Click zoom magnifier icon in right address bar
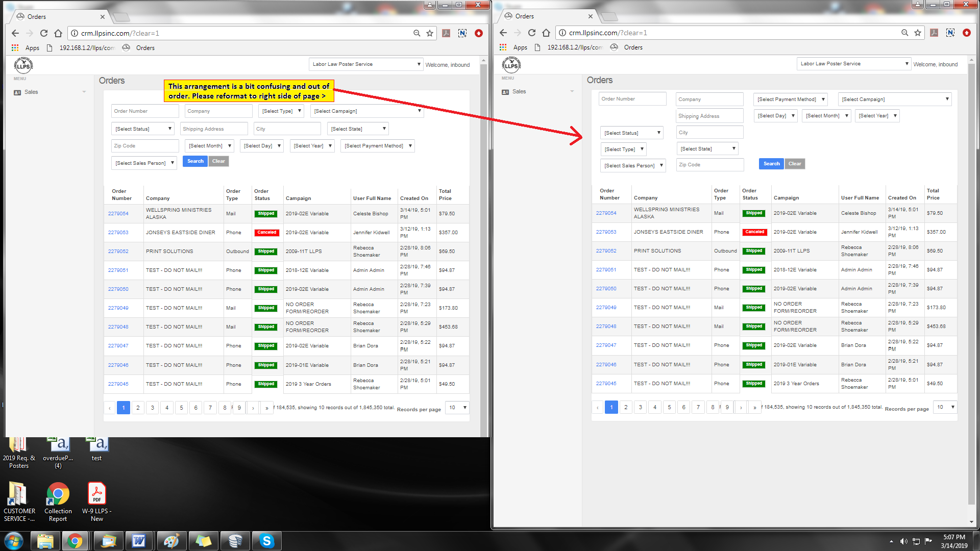980x551 pixels. coord(904,33)
